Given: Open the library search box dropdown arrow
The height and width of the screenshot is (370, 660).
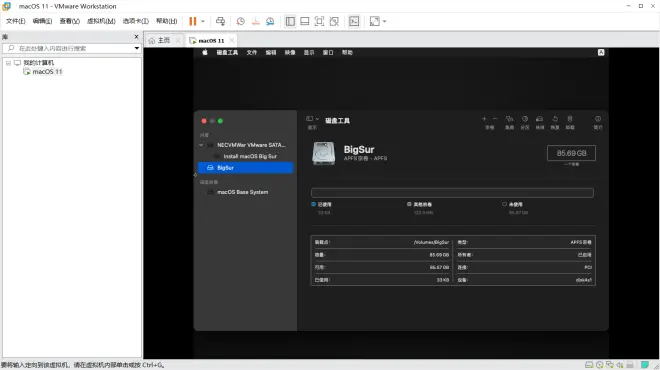Looking at the screenshot, I should click(136, 48).
